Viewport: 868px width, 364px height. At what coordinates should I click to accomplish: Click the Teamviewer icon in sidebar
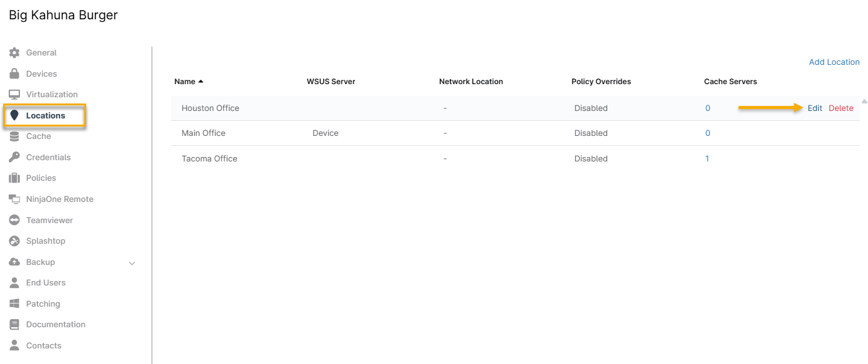[14, 220]
